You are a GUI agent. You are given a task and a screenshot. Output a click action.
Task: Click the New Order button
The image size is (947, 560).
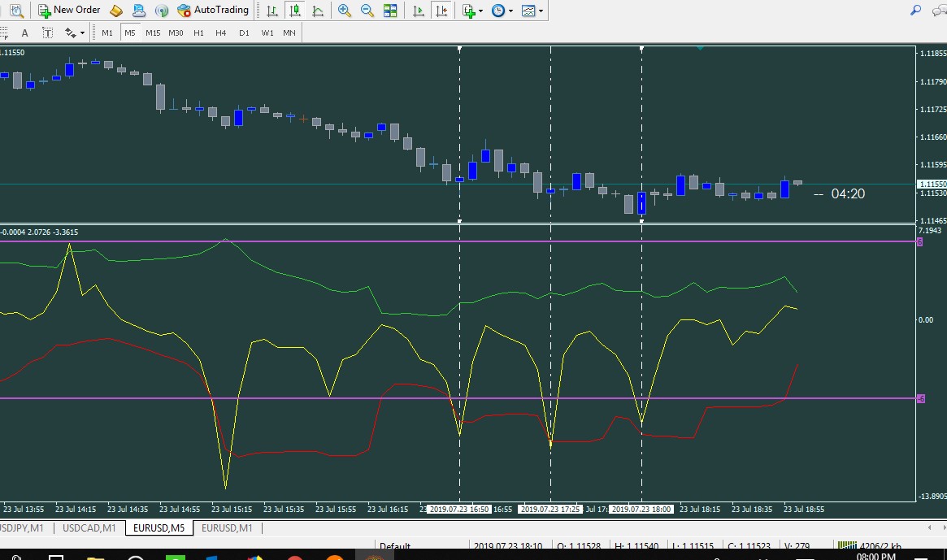[69, 11]
